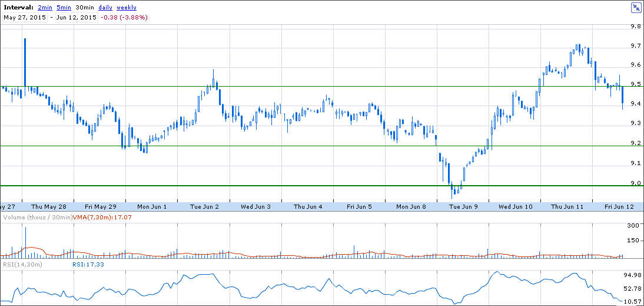
Task: Switch interval to daily
Action: pyautogui.click(x=105, y=8)
